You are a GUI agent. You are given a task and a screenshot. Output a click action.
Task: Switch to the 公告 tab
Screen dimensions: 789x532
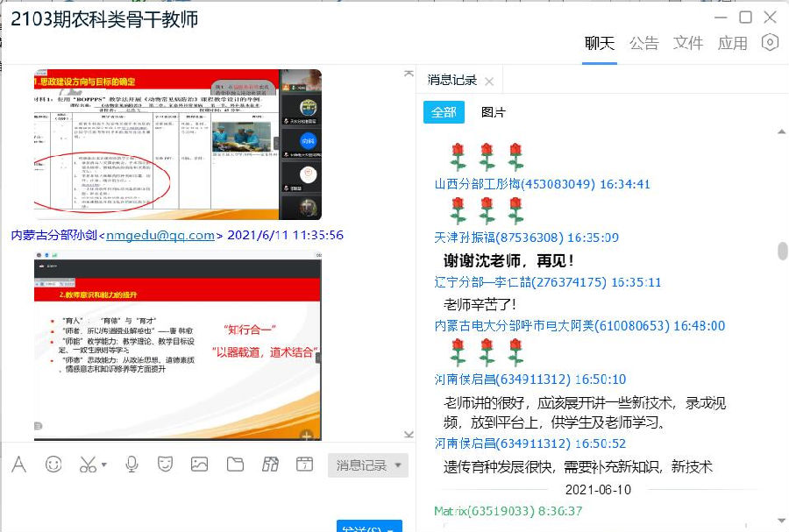643,43
